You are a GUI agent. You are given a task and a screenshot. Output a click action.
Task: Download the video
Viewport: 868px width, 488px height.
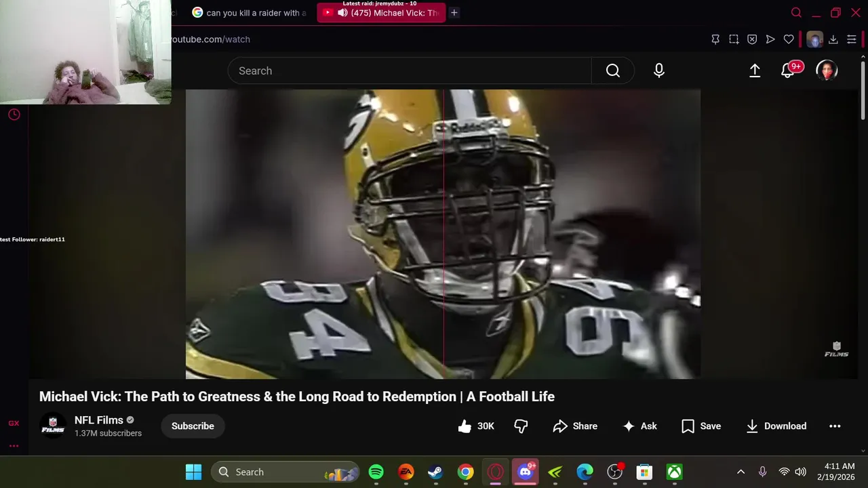coord(776,426)
